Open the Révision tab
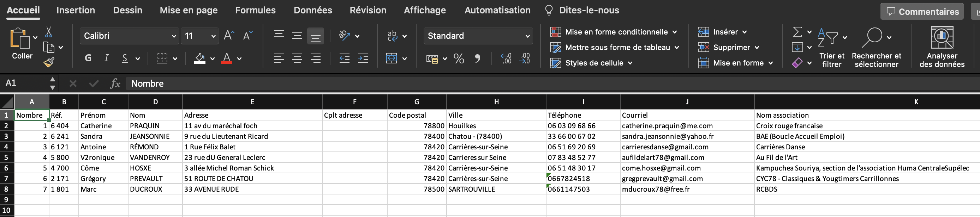Screen dimensions: 980x217 tap(368, 10)
